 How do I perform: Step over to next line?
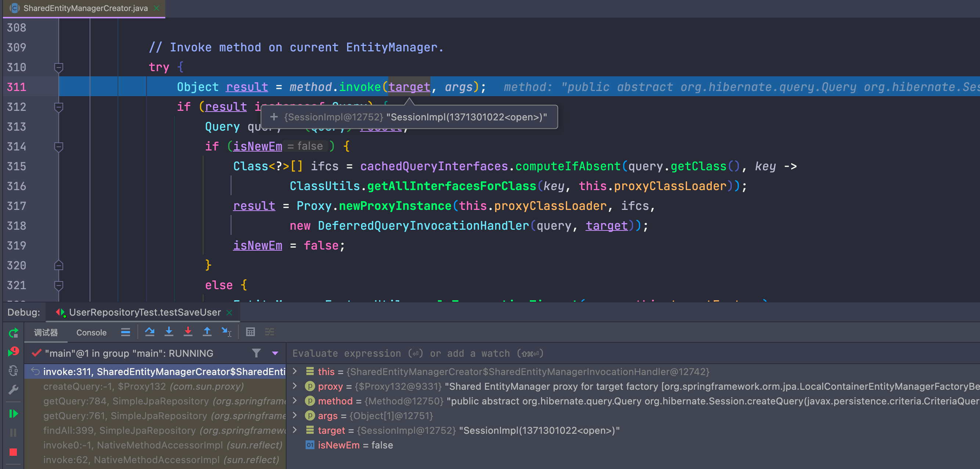click(149, 332)
